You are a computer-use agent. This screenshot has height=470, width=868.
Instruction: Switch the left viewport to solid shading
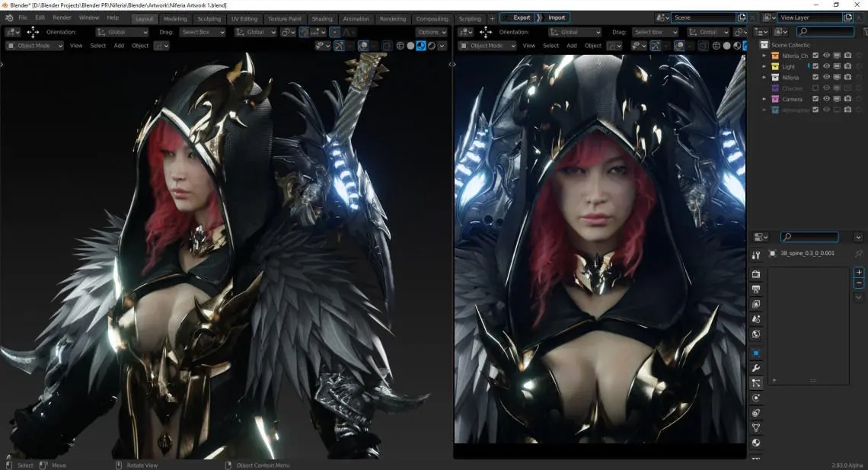click(x=410, y=46)
